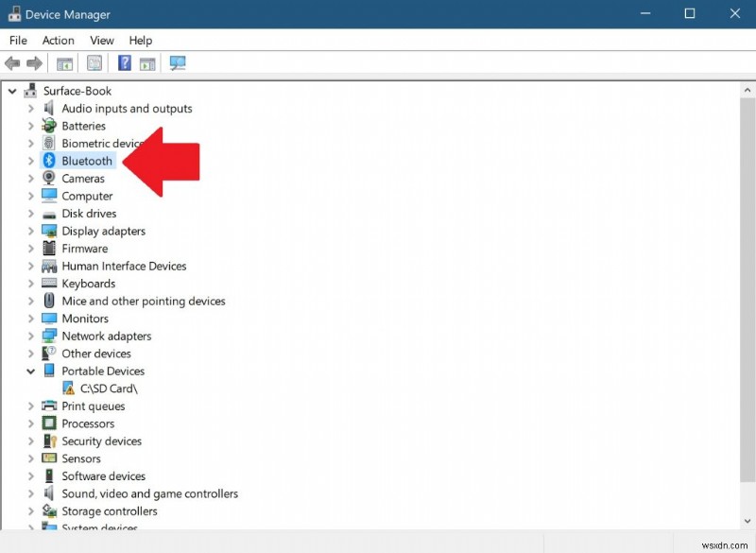Viewport: 756px width, 553px height.
Task: Collapse the Surface-Book root node
Action: [12, 91]
